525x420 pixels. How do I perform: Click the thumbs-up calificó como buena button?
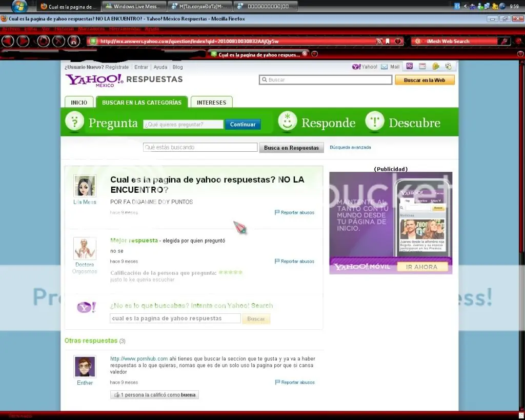click(154, 395)
